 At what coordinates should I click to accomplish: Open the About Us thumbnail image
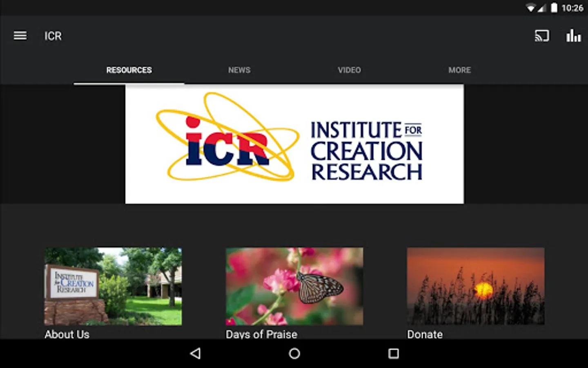pyautogui.click(x=113, y=286)
